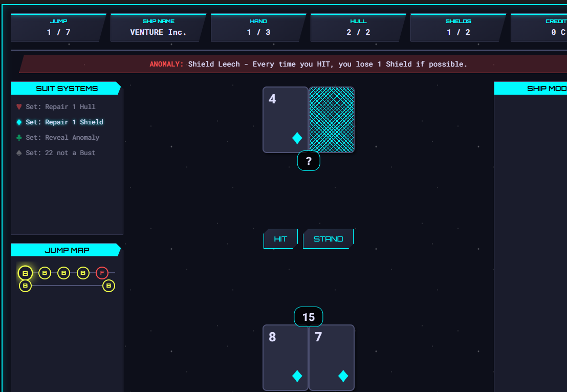The height and width of the screenshot is (392, 567).
Task: Click player's 7 of diamonds card
Action: pyautogui.click(x=332, y=358)
